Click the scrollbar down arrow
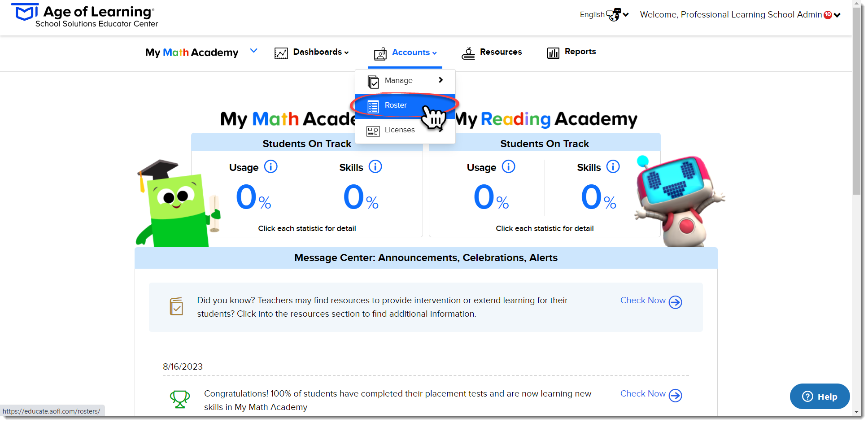This screenshot has width=868, height=423. tap(857, 412)
